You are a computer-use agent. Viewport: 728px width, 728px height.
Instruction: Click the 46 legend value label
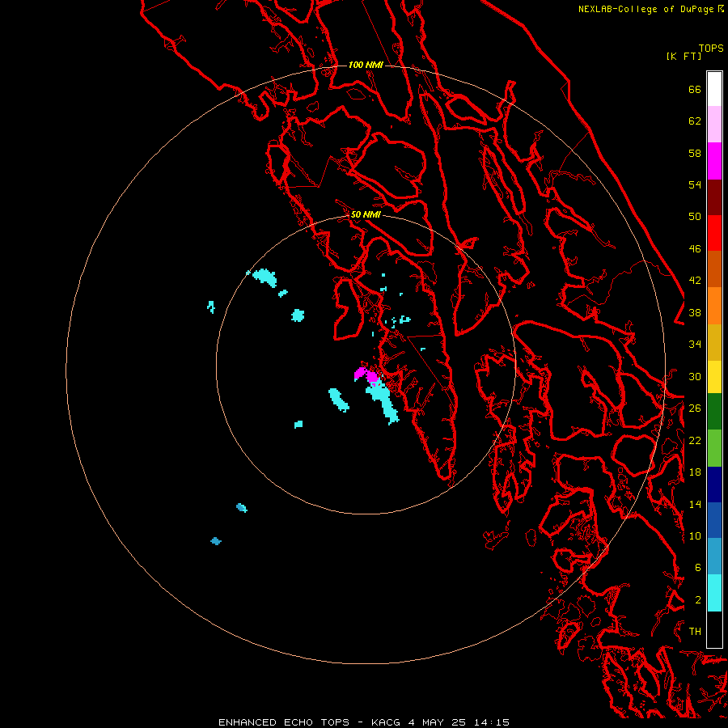695,249
